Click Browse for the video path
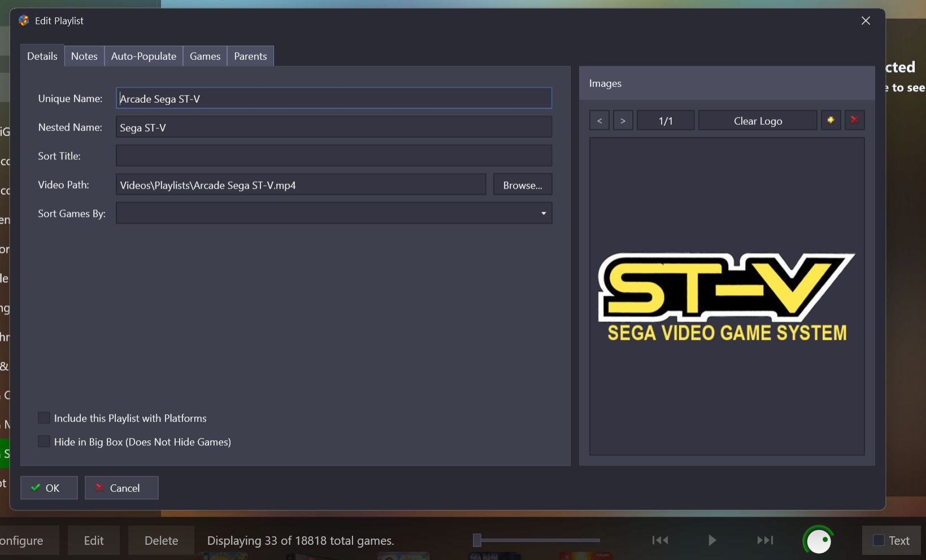Screen dimensions: 926x560 [x=523, y=185]
